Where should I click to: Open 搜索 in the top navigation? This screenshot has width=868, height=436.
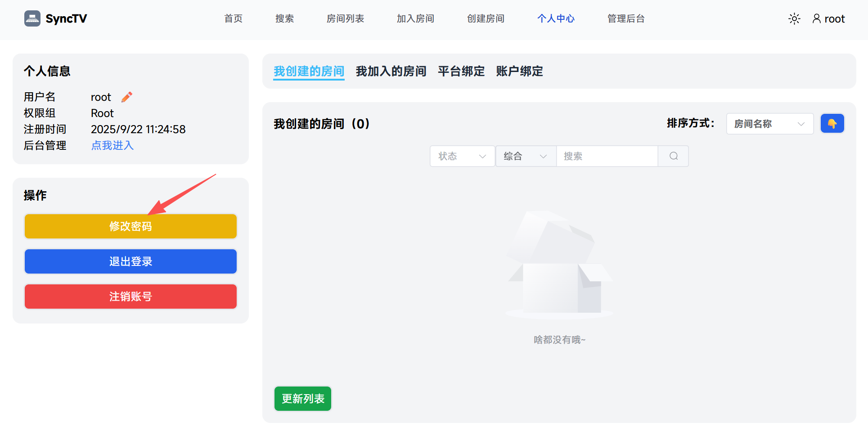click(285, 18)
